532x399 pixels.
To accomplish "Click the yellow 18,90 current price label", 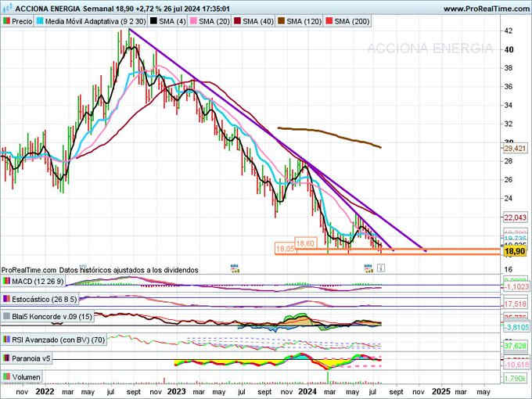I will pos(515,251).
